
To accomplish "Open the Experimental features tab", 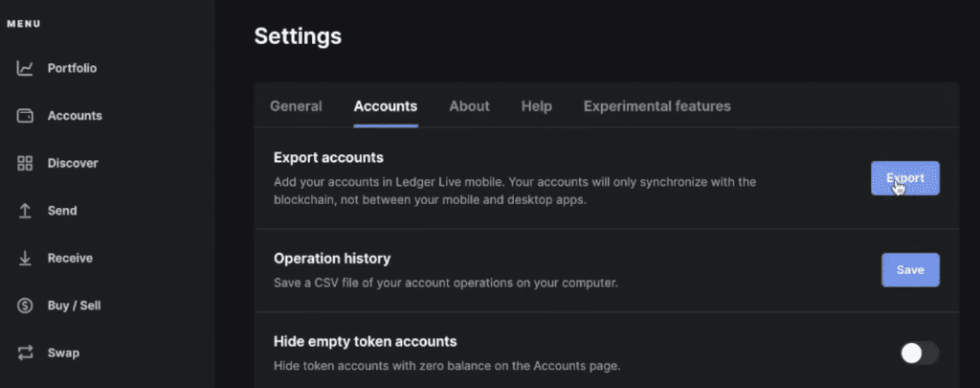I will pyautogui.click(x=657, y=106).
